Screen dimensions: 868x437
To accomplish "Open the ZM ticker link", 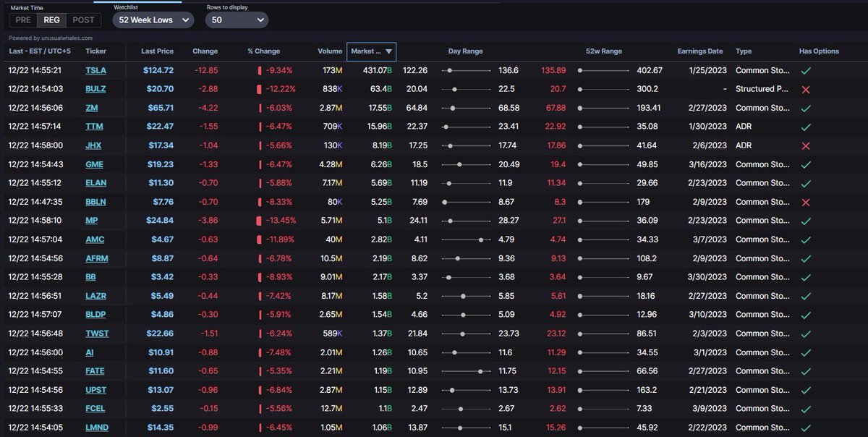I will pos(91,108).
